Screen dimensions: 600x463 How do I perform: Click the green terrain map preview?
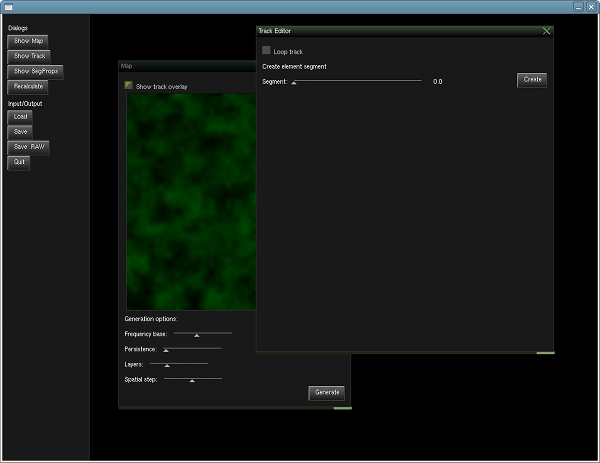click(x=190, y=200)
